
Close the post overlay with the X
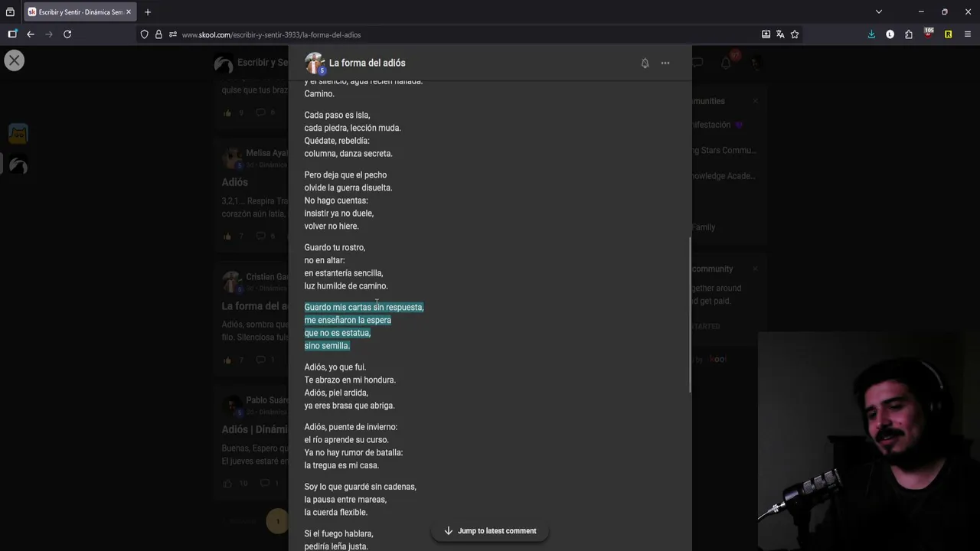point(15,60)
